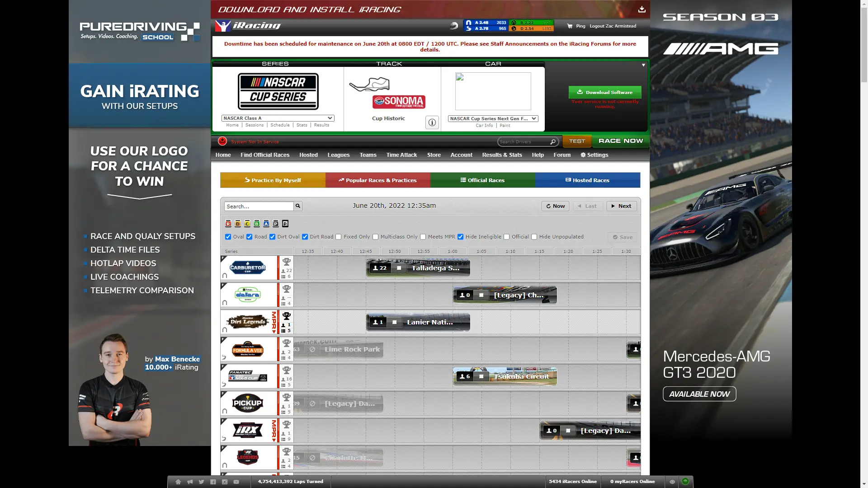Open the Facebook icon in the bottom bar
The image size is (868, 488).
[x=213, y=482]
